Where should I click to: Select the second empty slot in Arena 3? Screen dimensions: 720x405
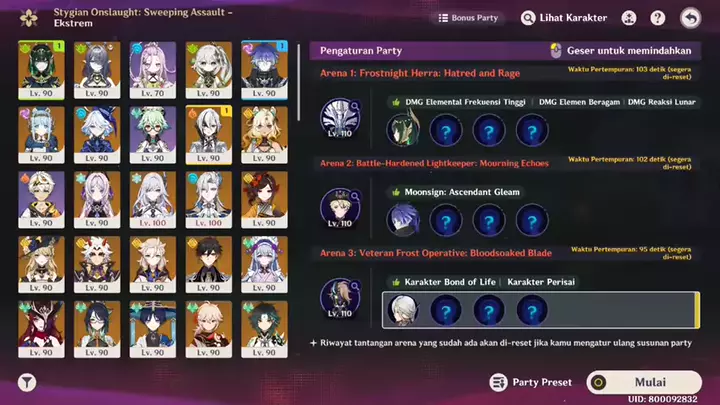click(x=489, y=311)
